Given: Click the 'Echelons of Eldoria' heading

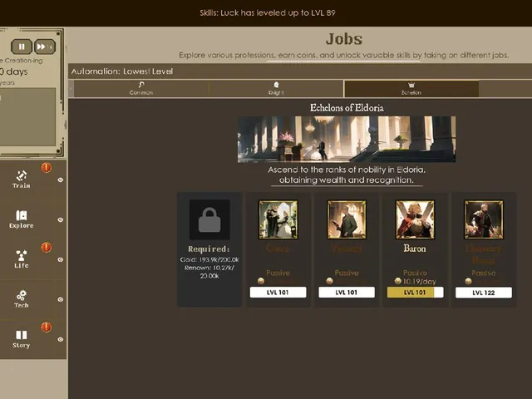Looking at the screenshot, I should pyautogui.click(x=347, y=107).
